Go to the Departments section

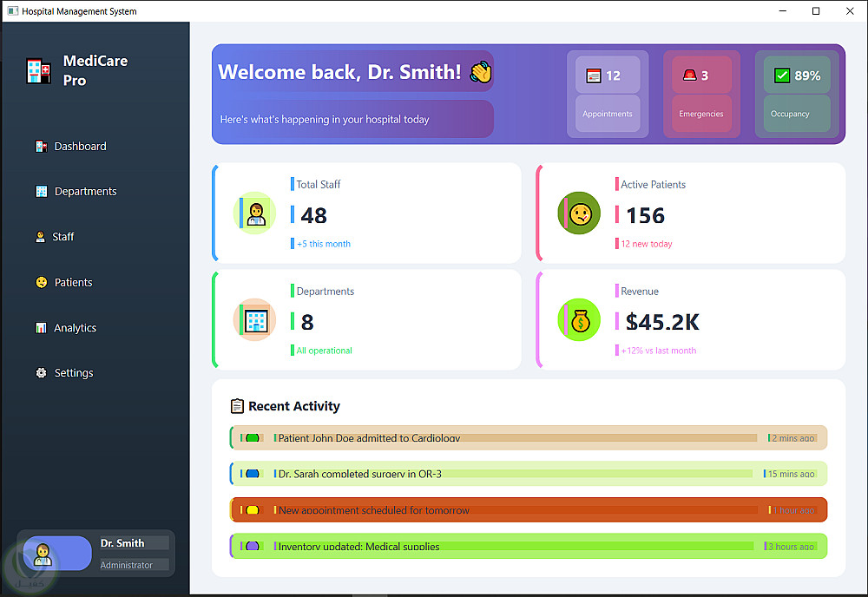86,192
